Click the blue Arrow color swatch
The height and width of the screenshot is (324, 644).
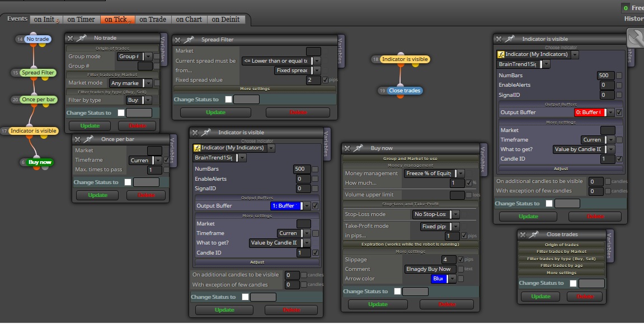pos(439,279)
